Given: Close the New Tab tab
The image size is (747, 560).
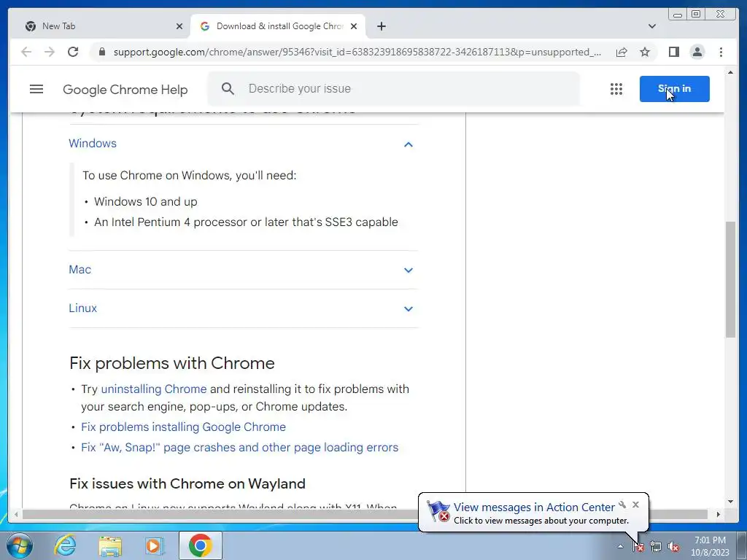Looking at the screenshot, I should click(179, 27).
